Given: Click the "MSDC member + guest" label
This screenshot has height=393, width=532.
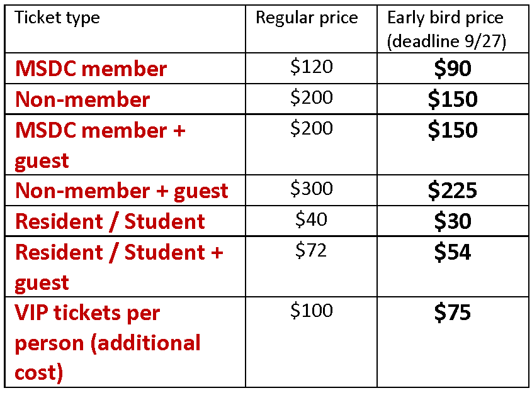Looking at the screenshot, I should 101,145.
